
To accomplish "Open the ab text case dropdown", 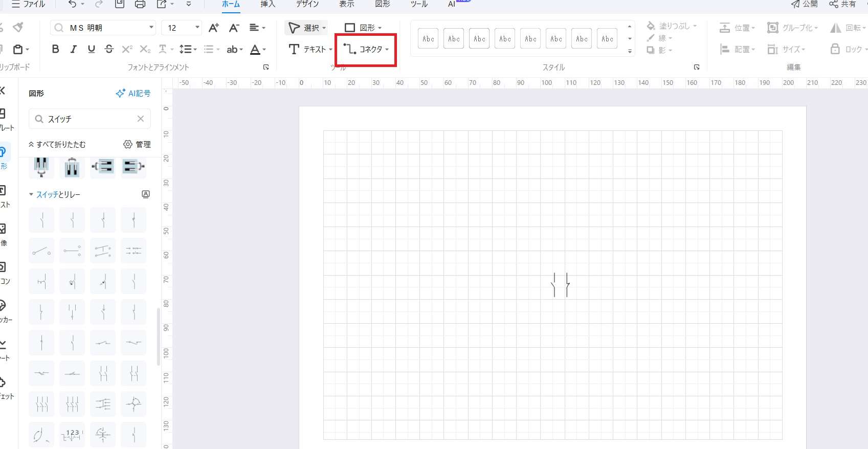I will tap(235, 49).
